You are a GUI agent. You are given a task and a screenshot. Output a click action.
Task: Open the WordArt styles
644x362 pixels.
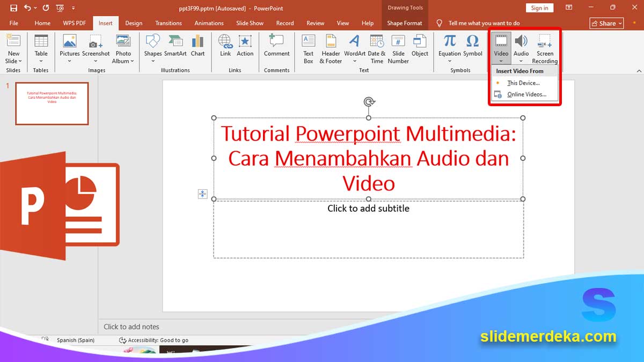coord(354,49)
